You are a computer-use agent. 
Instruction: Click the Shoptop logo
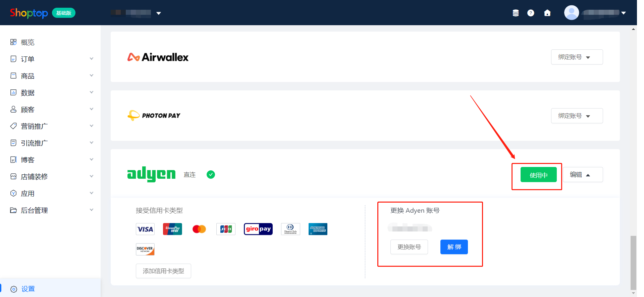[29, 13]
